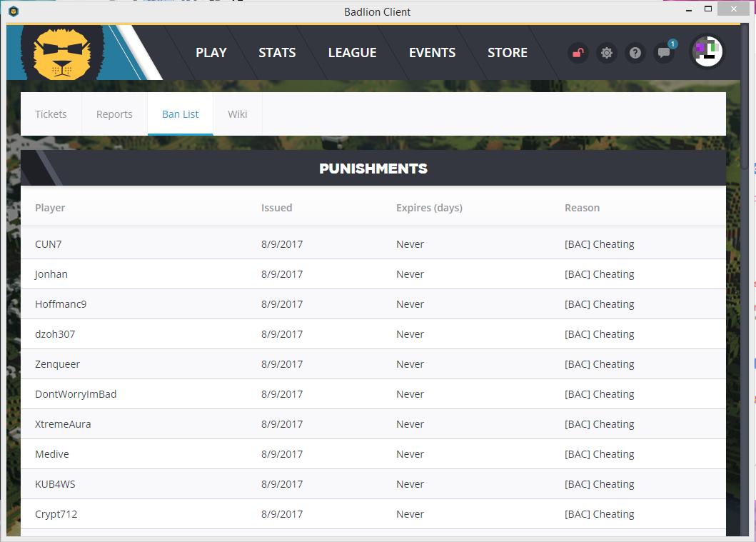Close the Badlion Client window

(734, 9)
